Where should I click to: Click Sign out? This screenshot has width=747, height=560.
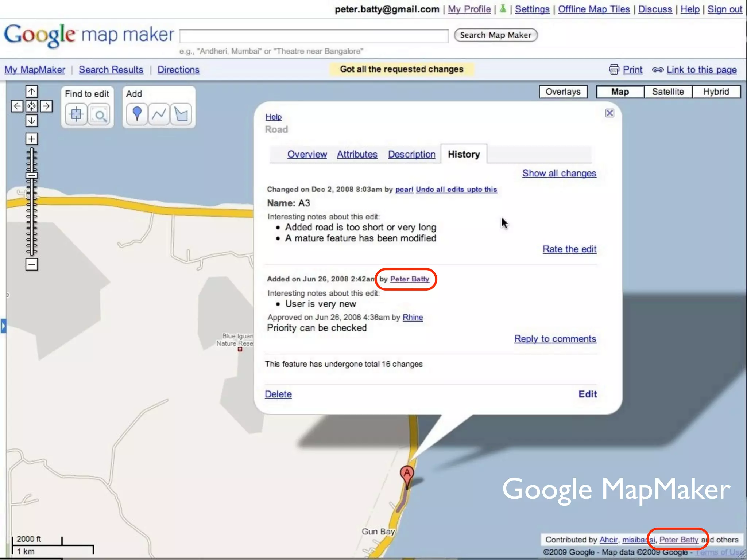[725, 9]
